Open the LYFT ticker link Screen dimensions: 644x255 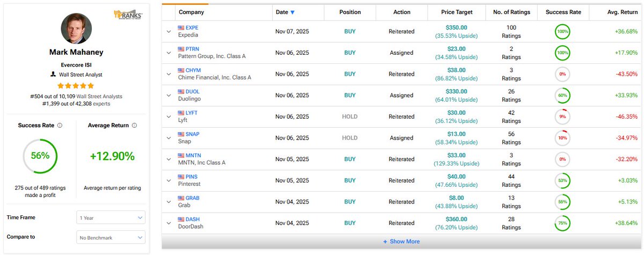[192, 113]
